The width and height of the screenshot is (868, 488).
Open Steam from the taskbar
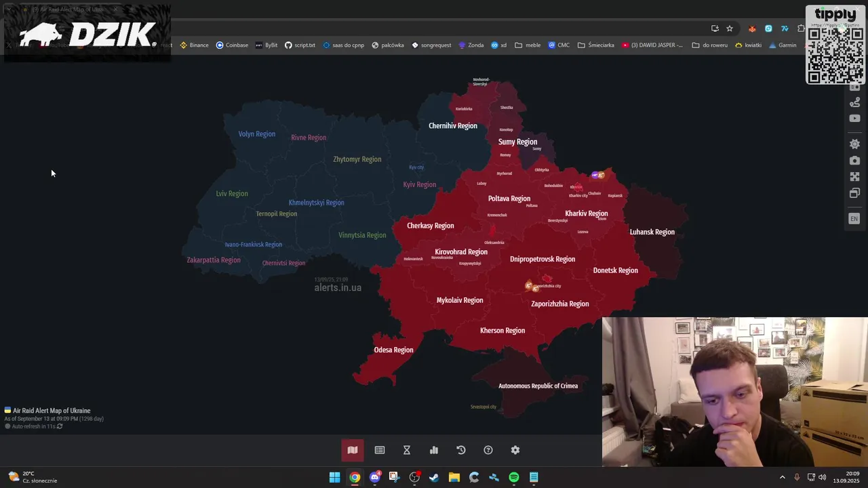pyautogui.click(x=434, y=477)
